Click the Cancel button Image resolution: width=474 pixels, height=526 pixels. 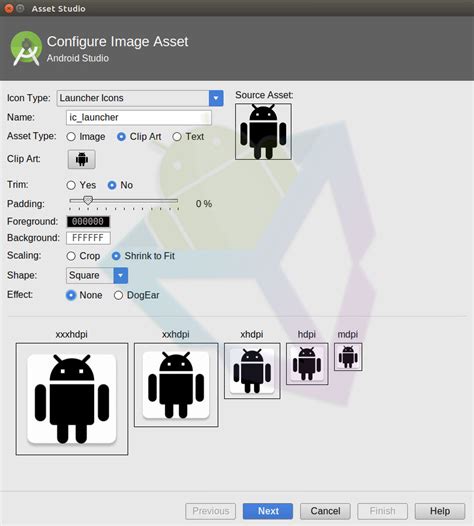pyautogui.click(x=325, y=511)
